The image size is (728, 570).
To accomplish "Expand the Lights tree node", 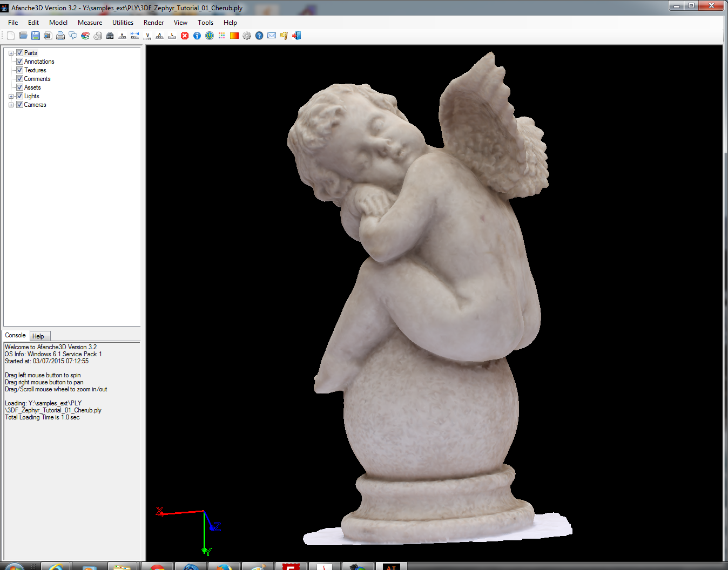I will point(11,96).
